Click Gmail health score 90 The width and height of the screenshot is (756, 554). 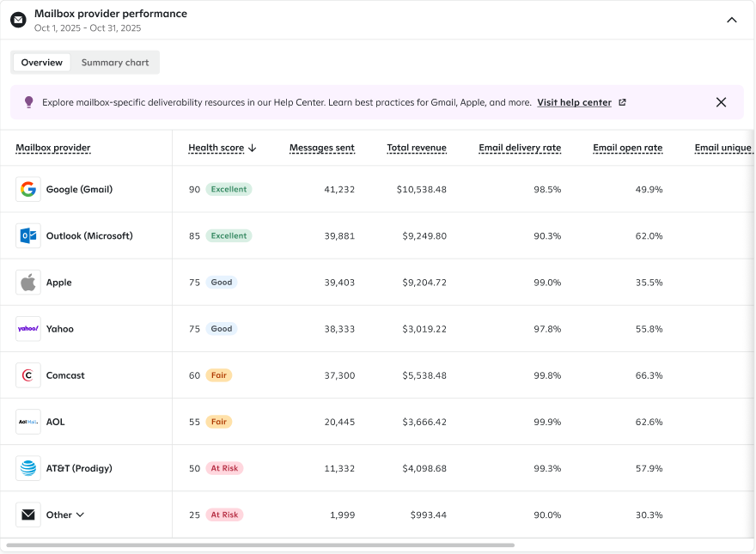click(194, 190)
